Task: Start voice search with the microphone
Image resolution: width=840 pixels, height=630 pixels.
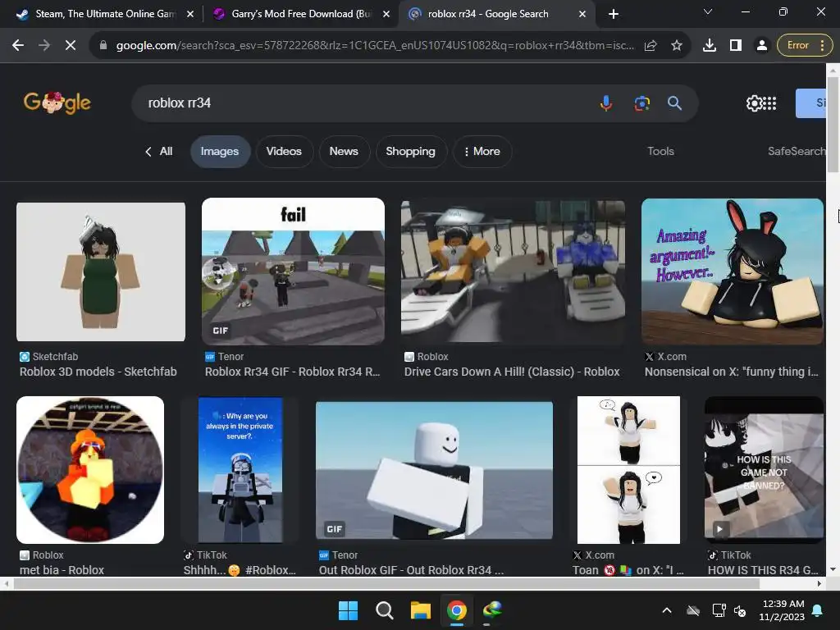Action: pos(606,103)
